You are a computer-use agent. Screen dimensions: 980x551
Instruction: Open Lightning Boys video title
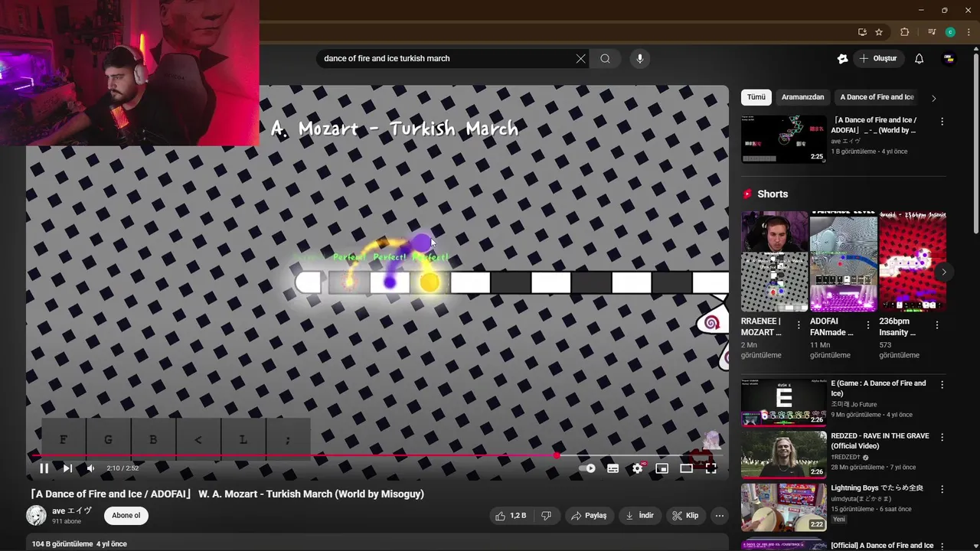(877, 488)
